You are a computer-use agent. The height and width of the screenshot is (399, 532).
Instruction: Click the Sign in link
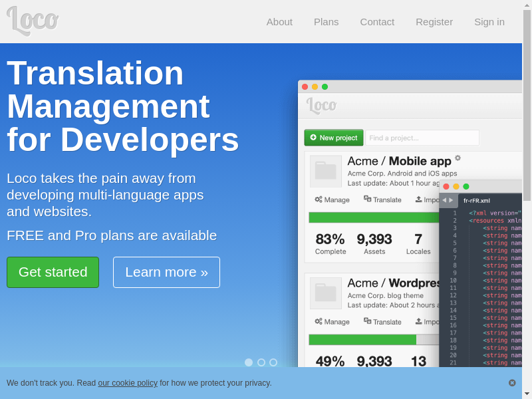click(489, 22)
